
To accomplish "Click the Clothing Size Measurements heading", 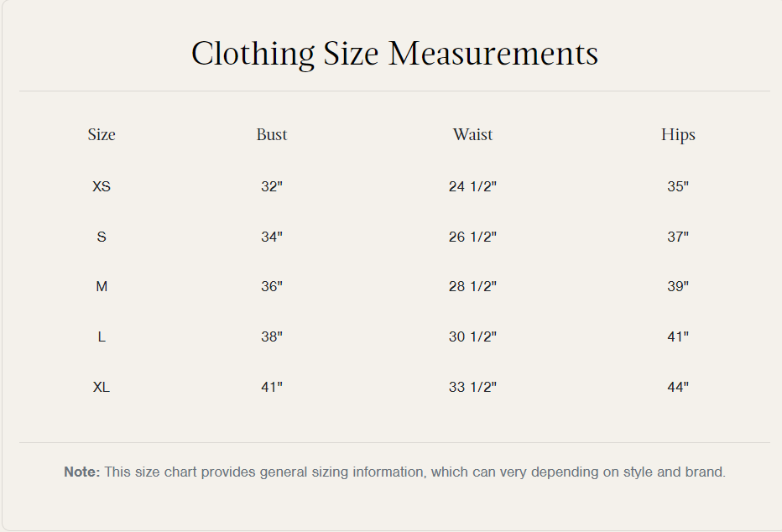I will tap(394, 54).
